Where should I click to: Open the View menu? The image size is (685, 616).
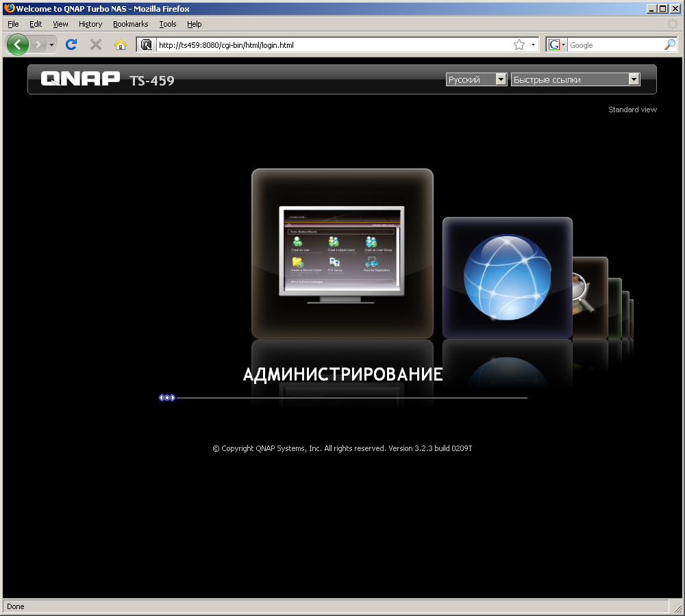[60, 24]
